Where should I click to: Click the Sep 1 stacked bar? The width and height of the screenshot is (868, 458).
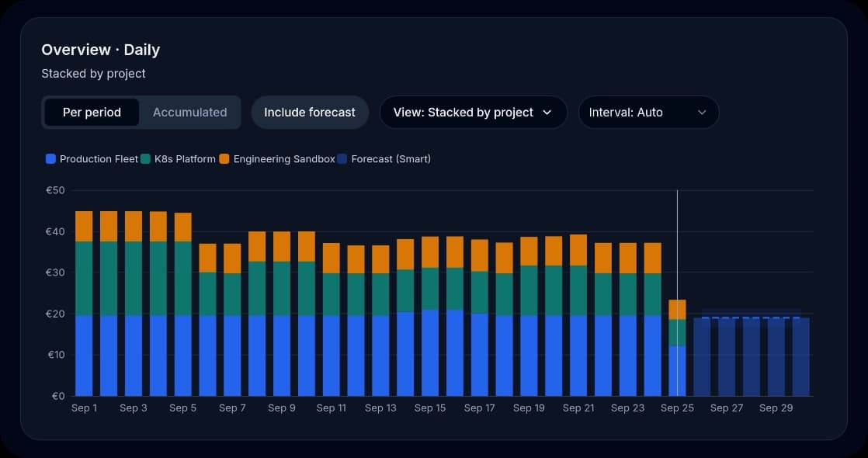point(84,304)
